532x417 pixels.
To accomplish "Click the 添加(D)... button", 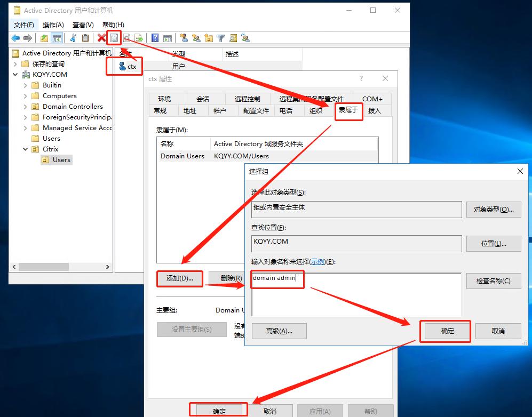I will 180,278.
